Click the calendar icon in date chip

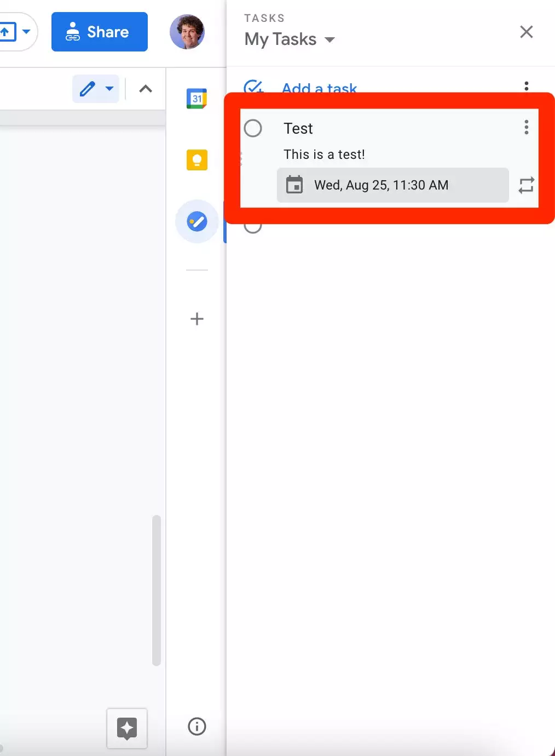click(294, 185)
